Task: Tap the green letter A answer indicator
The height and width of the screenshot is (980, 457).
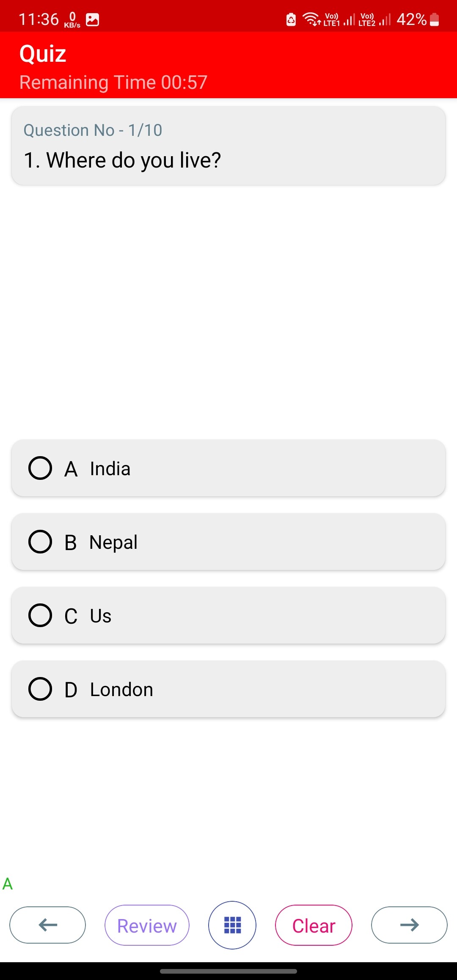Action: 8,884
